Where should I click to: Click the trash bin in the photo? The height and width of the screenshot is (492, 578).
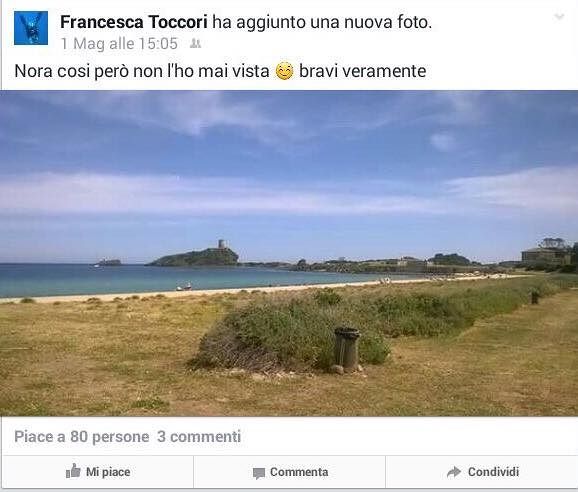click(x=347, y=349)
